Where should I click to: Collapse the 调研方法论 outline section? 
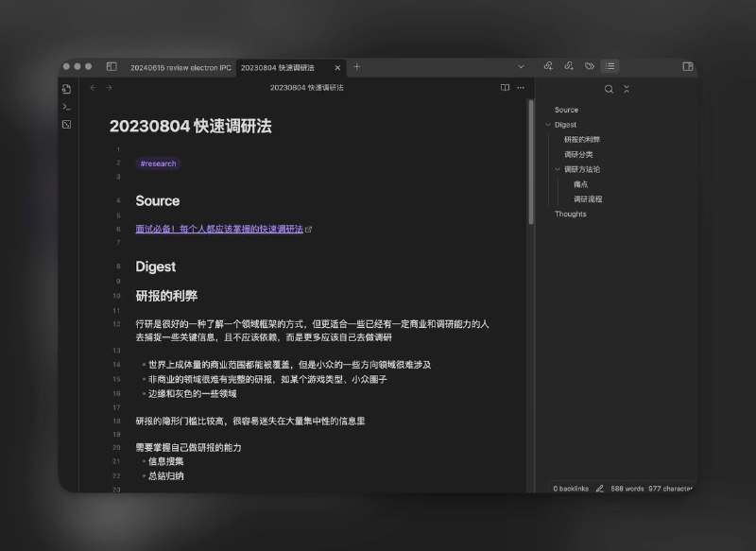click(x=557, y=168)
